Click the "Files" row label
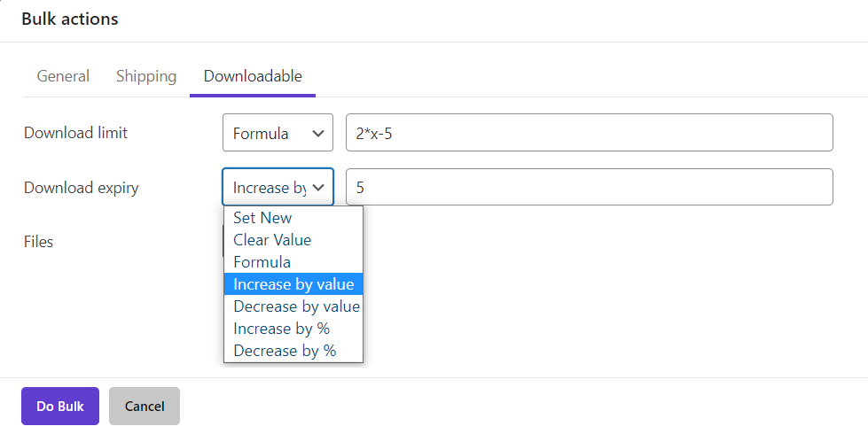The height and width of the screenshot is (434, 868). point(39,241)
